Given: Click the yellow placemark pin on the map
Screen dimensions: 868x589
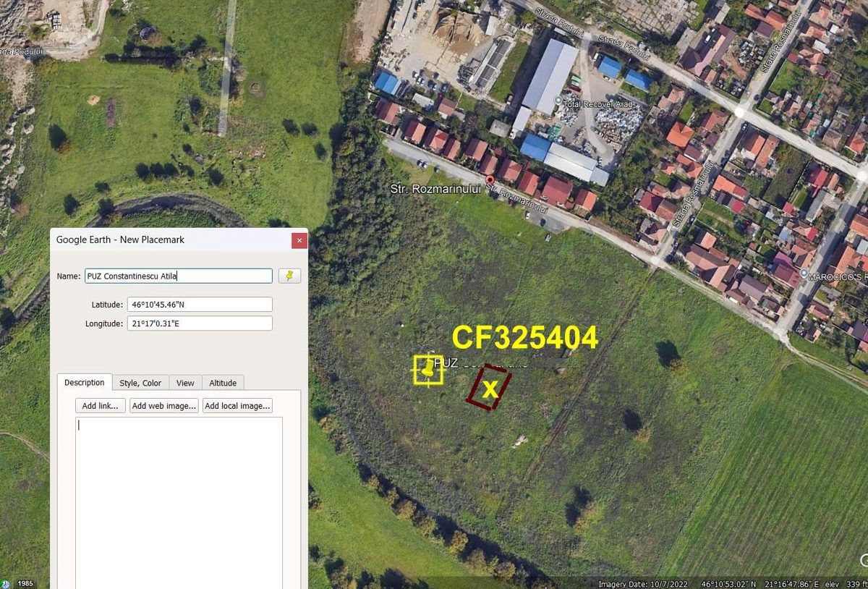Looking at the screenshot, I should tap(429, 368).
